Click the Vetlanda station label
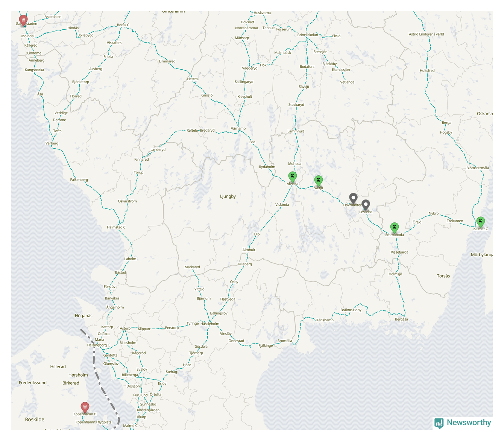 coord(347,82)
